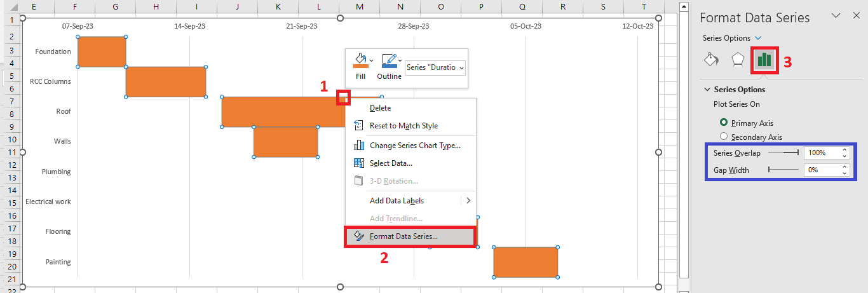Open the Outline color dropdown arrow
This screenshot has width=868, height=293.
[x=400, y=60]
